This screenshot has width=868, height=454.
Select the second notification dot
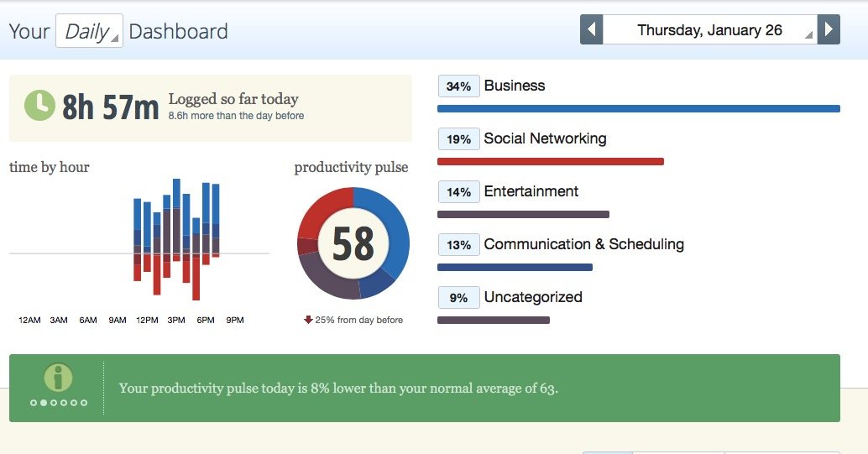click(44, 403)
